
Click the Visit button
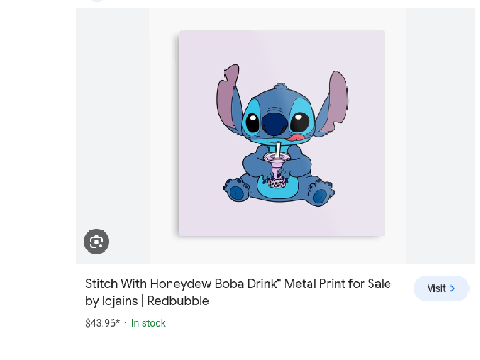point(441,288)
